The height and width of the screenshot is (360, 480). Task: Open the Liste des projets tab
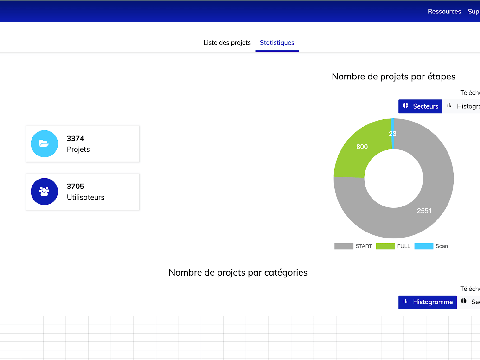[x=227, y=42]
